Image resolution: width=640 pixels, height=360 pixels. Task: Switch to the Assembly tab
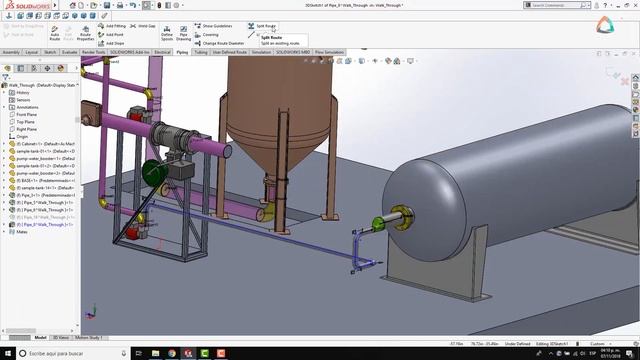11,52
